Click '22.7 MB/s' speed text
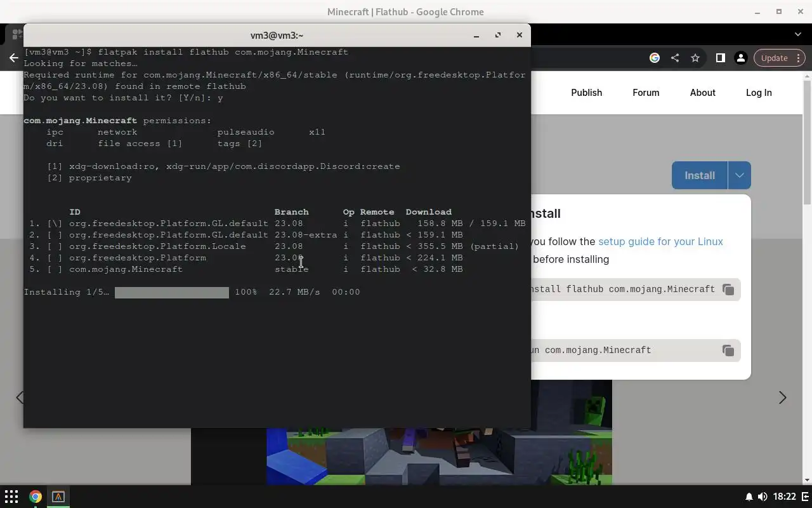The width and height of the screenshot is (812, 508). point(294,292)
